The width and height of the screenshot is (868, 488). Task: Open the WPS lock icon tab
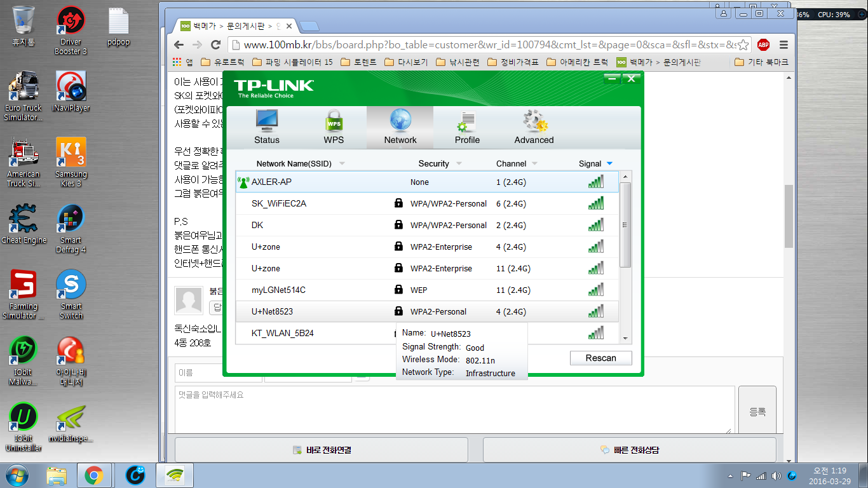tap(334, 120)
